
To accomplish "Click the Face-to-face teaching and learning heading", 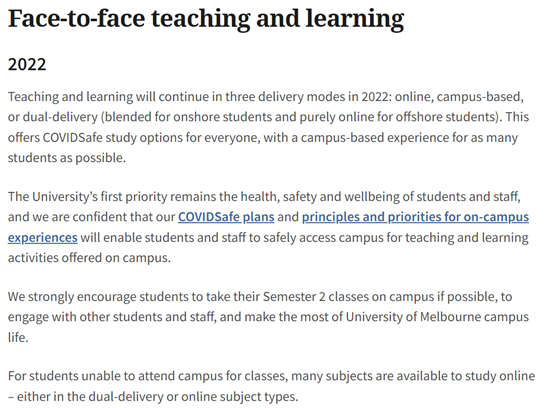I will [x=206, y=18].
